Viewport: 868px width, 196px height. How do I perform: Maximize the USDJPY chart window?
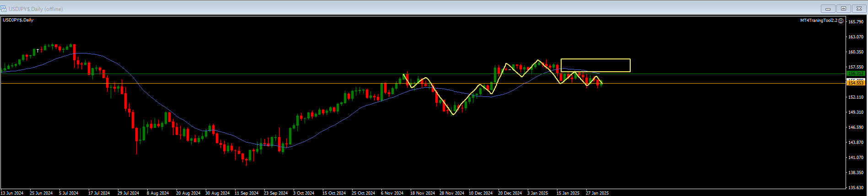click(x=843, y=9)
